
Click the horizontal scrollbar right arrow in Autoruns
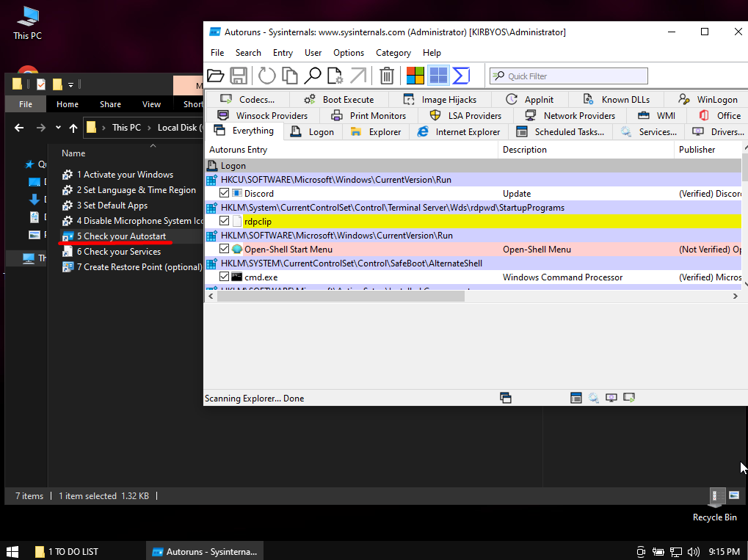[x=735, y=297]
